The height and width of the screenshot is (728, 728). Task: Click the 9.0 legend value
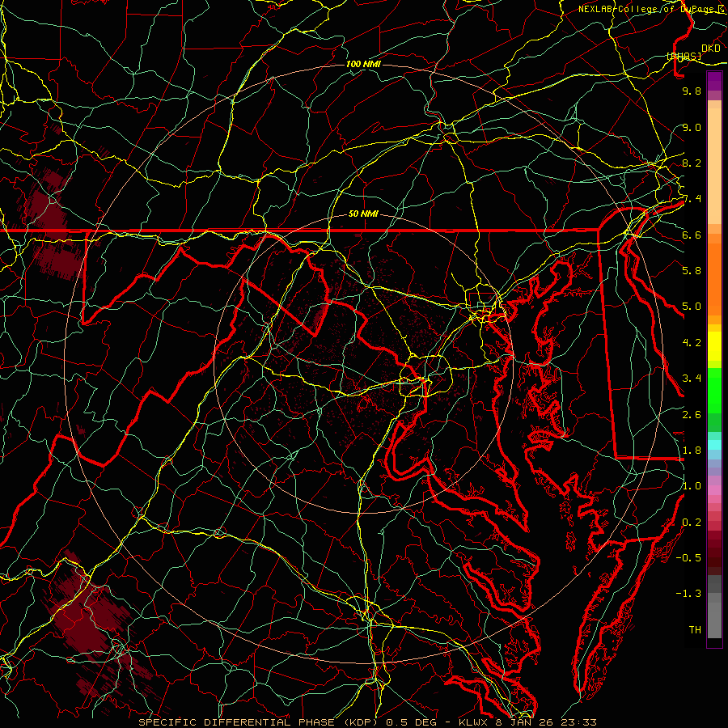[692, 127]
